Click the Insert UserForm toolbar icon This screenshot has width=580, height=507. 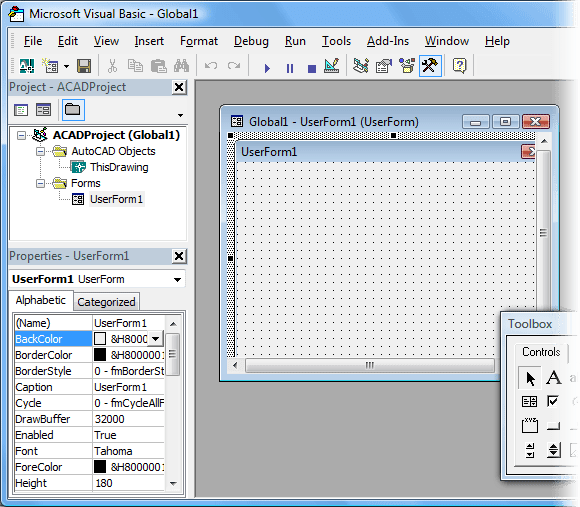(50, 66)
